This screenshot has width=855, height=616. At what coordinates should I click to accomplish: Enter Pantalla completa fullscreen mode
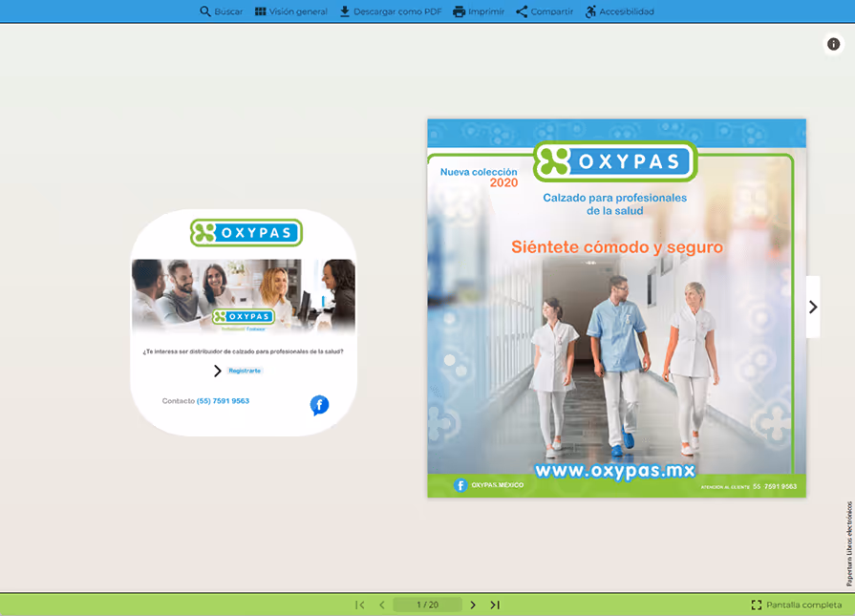click(x=796, y=605)
